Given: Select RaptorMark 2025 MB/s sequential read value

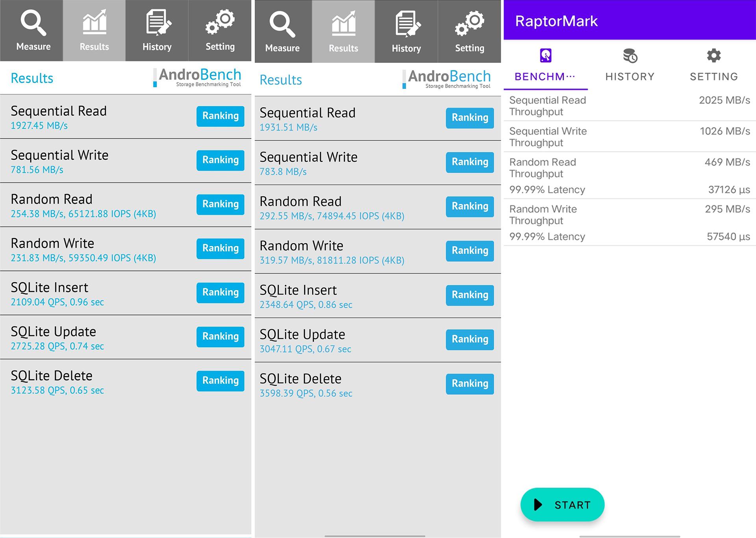Looking at the screenshot, I should 724,100.
